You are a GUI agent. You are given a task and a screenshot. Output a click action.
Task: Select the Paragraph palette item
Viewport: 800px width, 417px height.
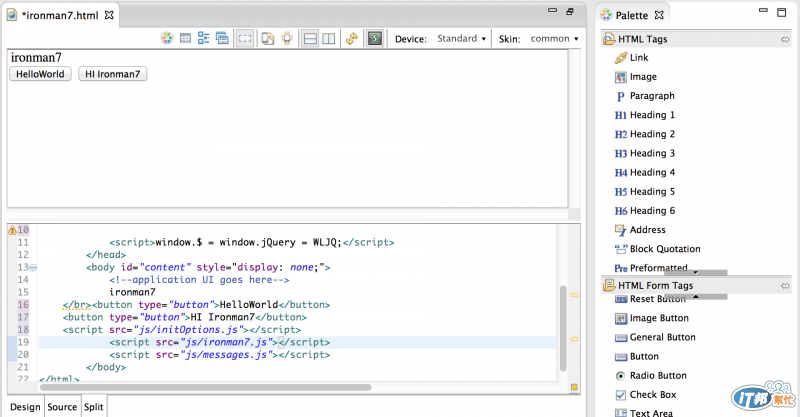(x=644, y=96)
